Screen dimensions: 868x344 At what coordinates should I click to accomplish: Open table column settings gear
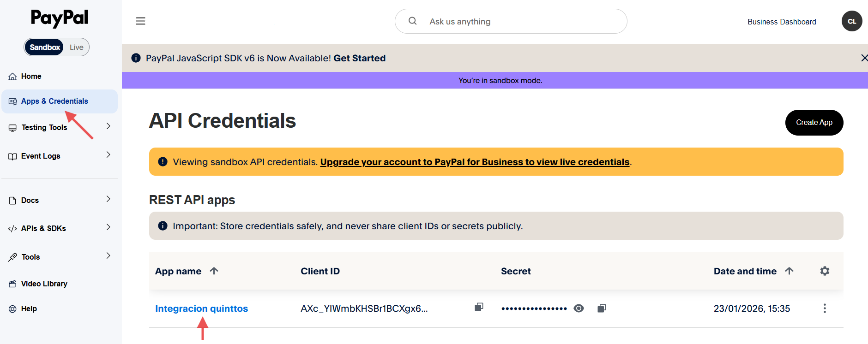[825, 271]
